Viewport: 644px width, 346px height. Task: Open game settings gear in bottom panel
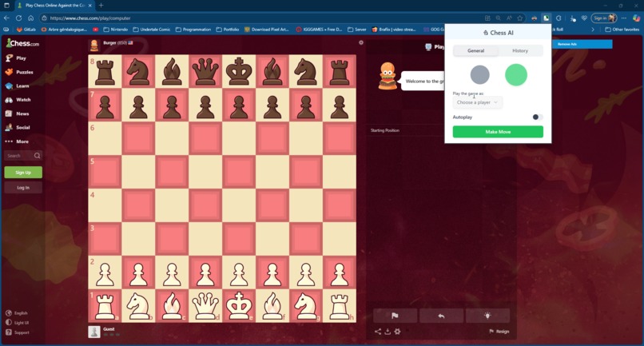pyautogui.click(x=397, y=331)
